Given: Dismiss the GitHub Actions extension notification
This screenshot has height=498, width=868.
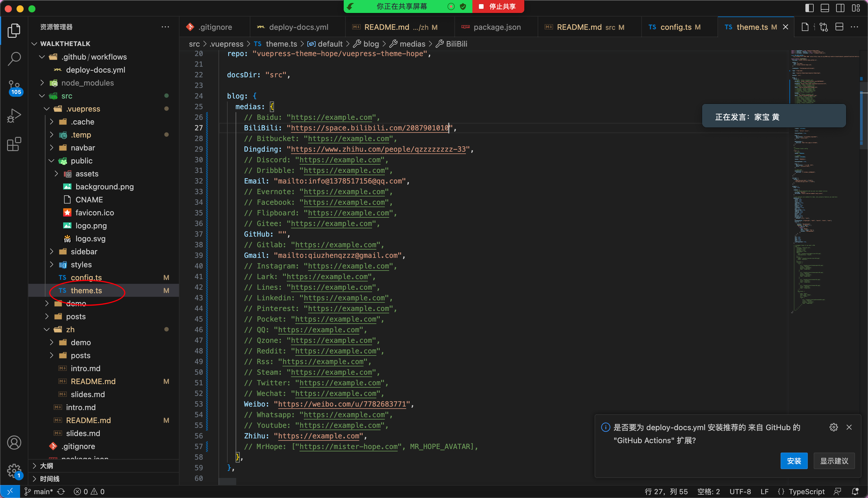Looking at the screenshot, I should tap(849, 427).
